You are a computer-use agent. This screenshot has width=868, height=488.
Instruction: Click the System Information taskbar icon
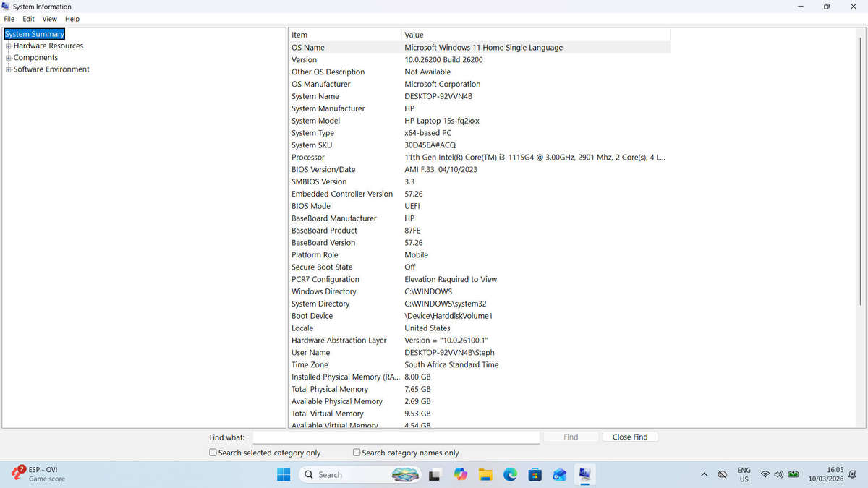pyautogui.click(x=584, y=474)
